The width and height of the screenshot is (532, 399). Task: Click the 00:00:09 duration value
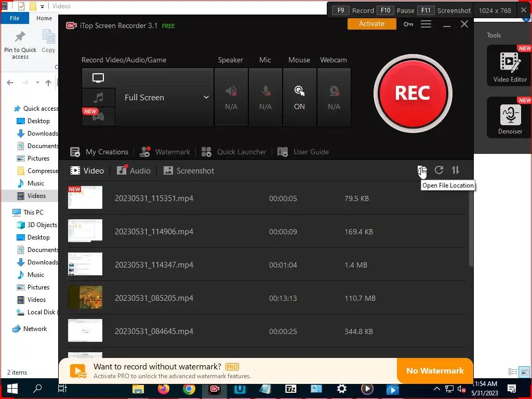(x=283, y=232)
